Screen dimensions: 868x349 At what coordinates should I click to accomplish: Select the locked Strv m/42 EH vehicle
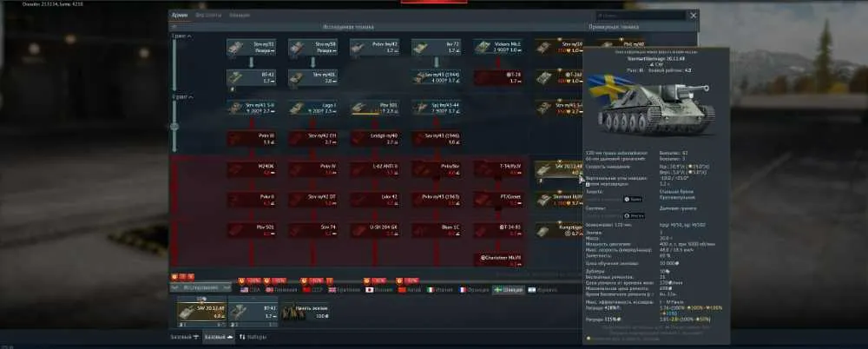click(312, 139)
